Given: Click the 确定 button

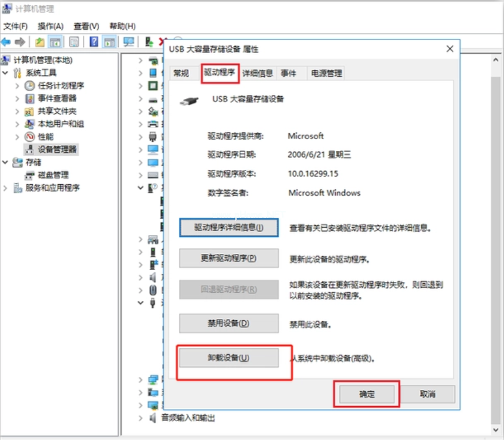Looking at the screenshot, I should pos(367,394).
